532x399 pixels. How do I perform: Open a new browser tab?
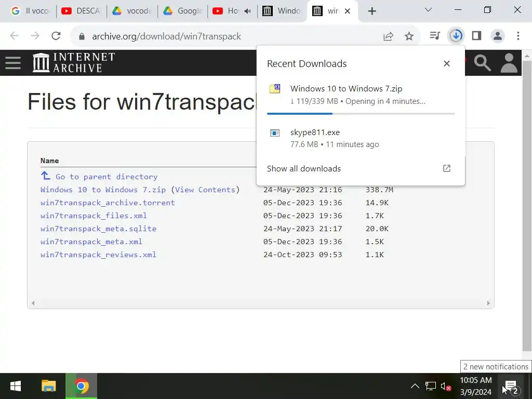[372, 11]
